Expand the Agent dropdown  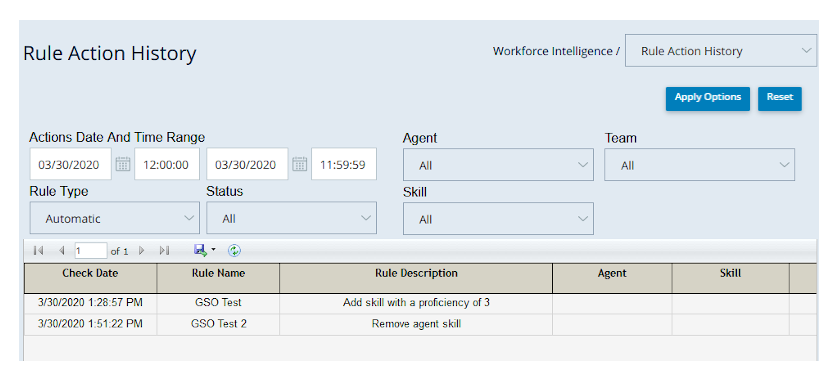(498, 165)
